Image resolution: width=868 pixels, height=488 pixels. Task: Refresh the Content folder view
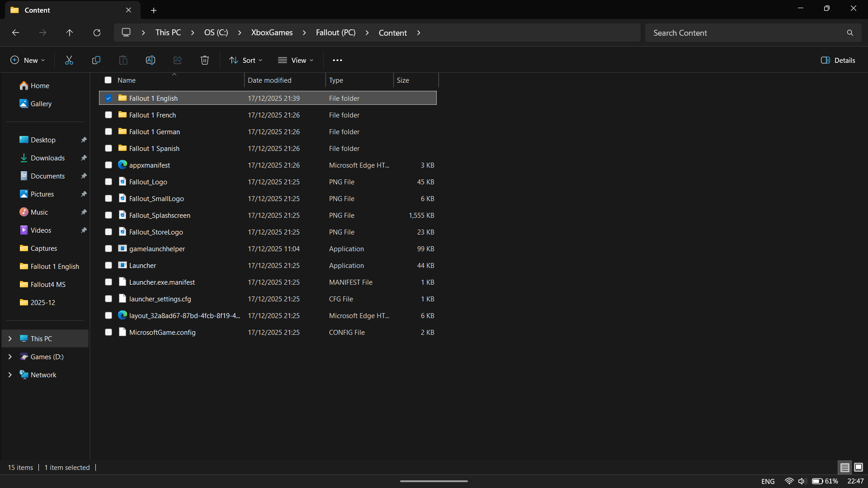tap(97, 33)
